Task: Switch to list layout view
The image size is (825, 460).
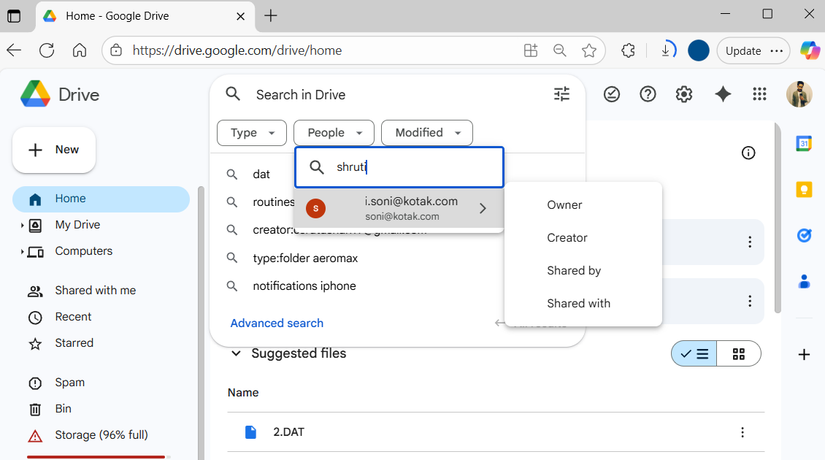Action: [x=693, y=354]
